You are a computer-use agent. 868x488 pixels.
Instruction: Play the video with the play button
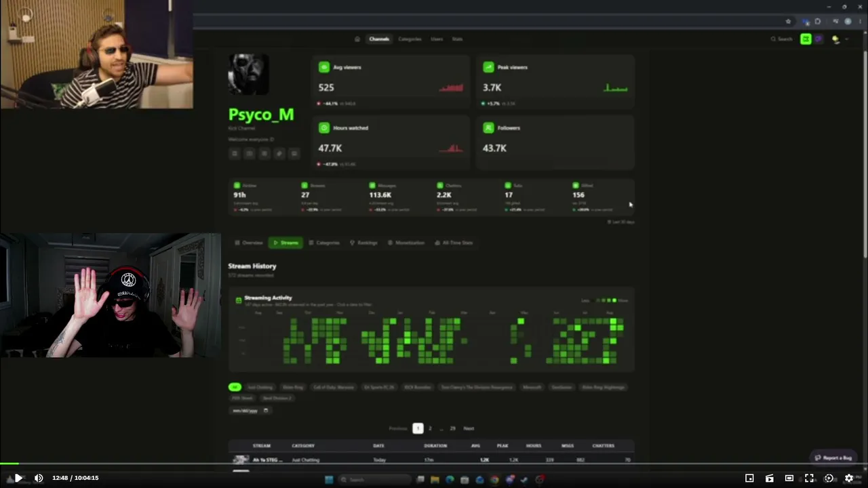point(18,478)
